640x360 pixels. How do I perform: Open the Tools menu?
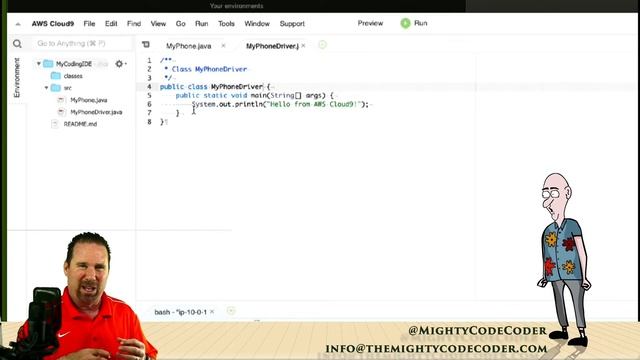pyautogui.click(x=226, y=24)
